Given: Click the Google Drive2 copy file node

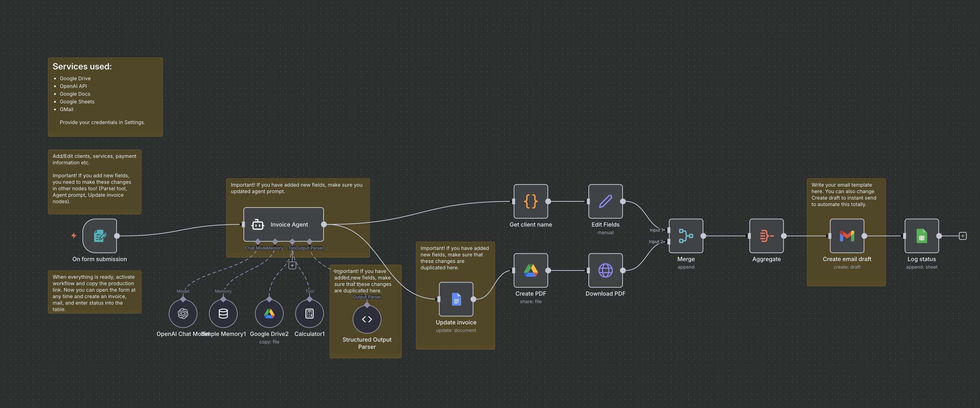Looking at the screenshot, I should click(x=269, y=314).
